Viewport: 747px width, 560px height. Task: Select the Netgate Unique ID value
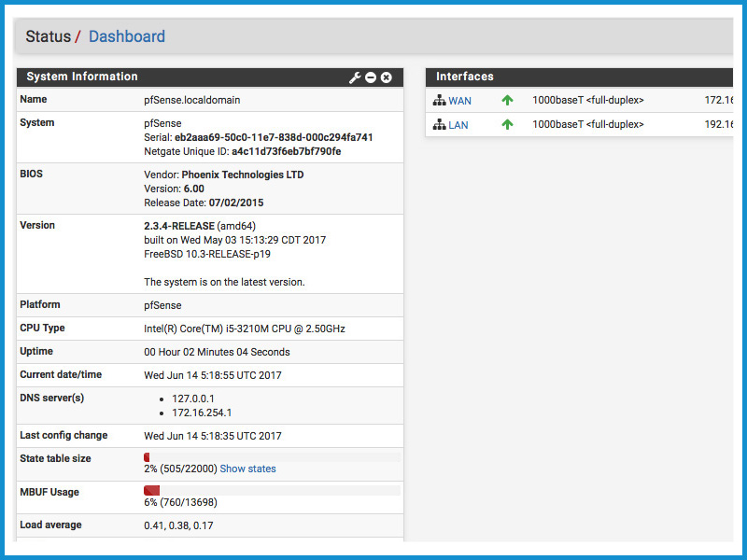click(287, 151)
